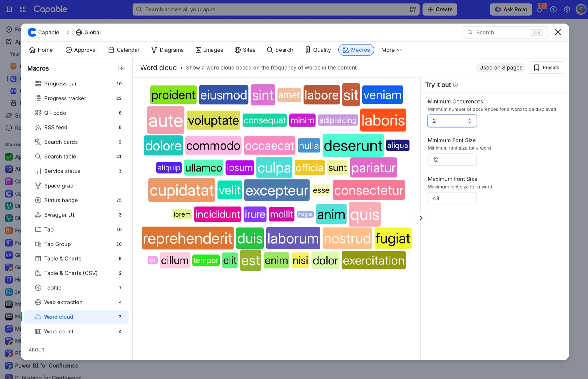This screenshot has width=588, height=379.
Task: Switch to the Home tab
Action: tap(41, 50)
